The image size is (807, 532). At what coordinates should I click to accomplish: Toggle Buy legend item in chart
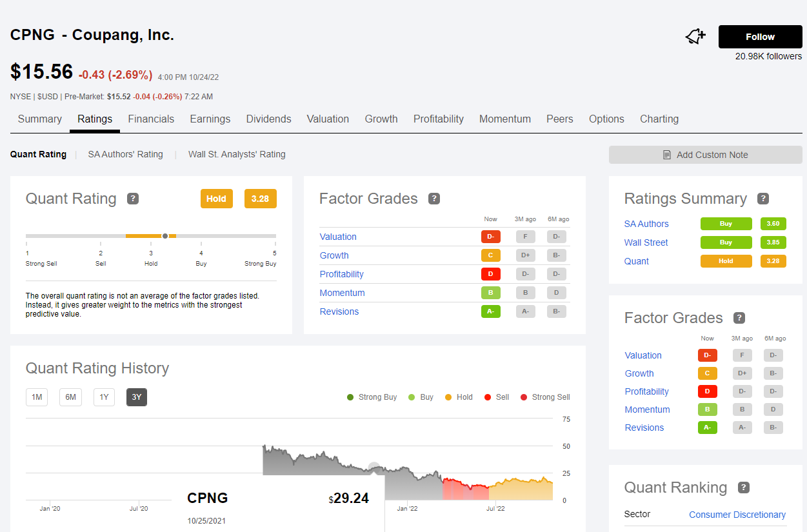(x=421, y=397)
